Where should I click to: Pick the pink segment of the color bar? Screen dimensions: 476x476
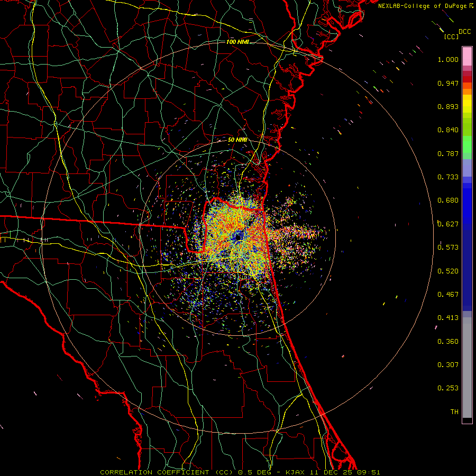pyautogui.click(x=467, y=57)
